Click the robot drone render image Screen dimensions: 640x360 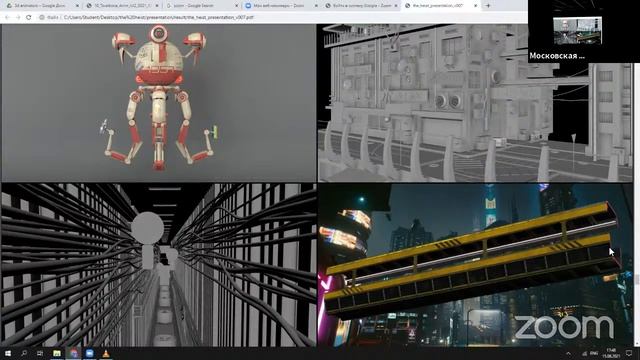[159, 103]
